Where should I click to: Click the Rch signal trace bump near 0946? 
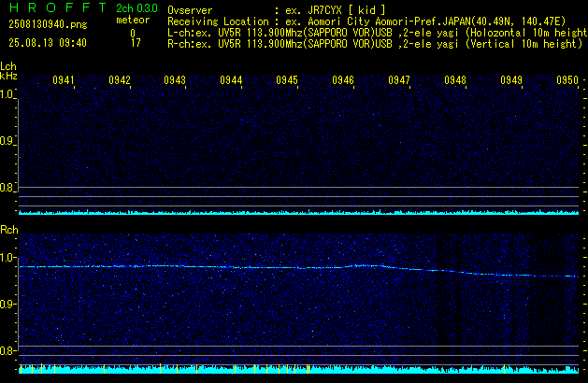[366, 265]
